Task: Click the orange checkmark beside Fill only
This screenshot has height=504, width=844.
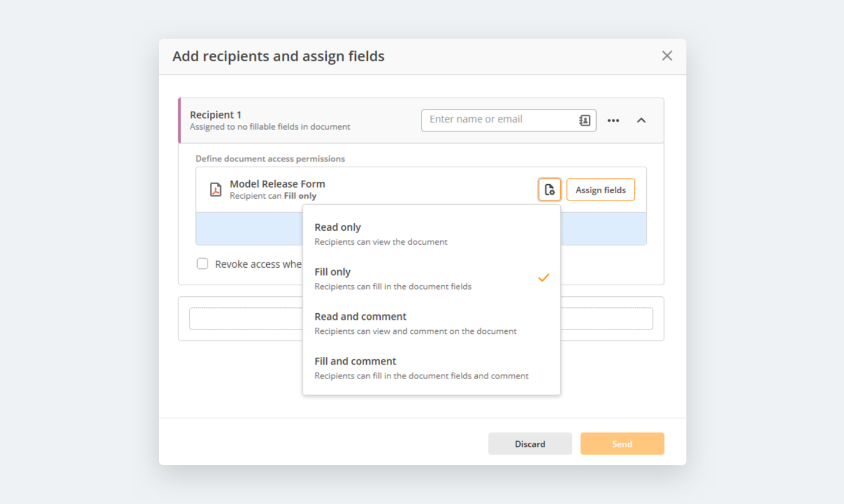Action: 543,277
